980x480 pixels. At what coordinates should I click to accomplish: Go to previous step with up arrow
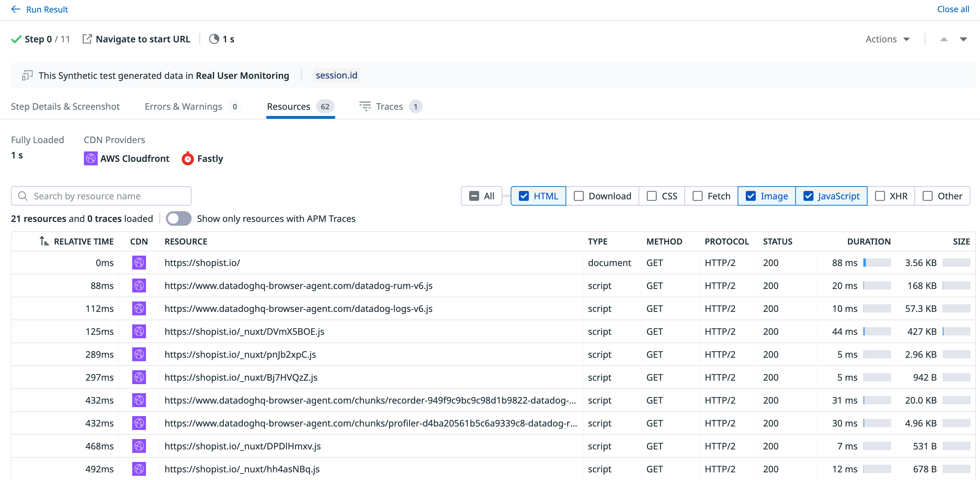click(x=944, y=39)
